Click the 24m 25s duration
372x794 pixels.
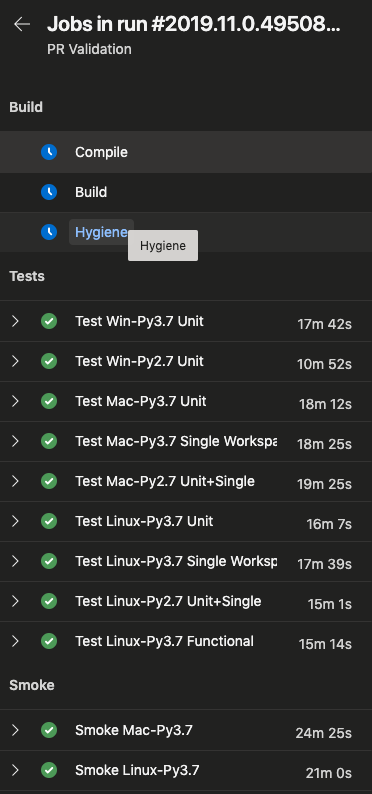(324, 733)
